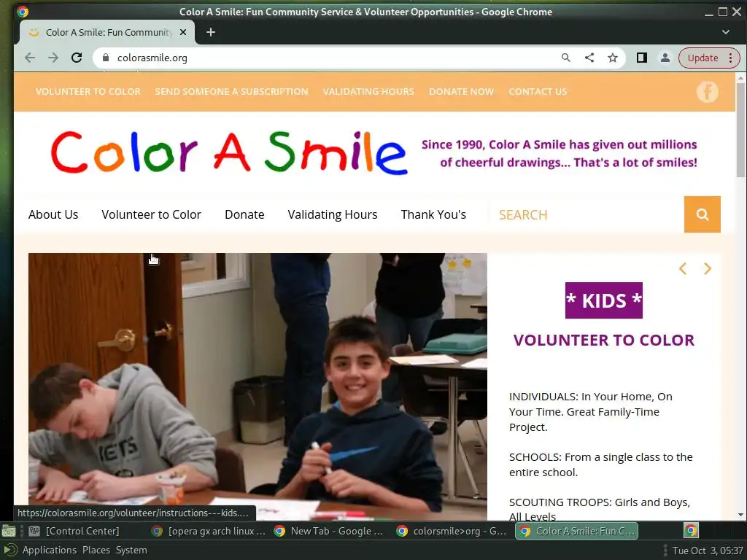Click the Chrome icon in window title bar
This screenshot has height=560, width=747.
(x=23, y=12)
